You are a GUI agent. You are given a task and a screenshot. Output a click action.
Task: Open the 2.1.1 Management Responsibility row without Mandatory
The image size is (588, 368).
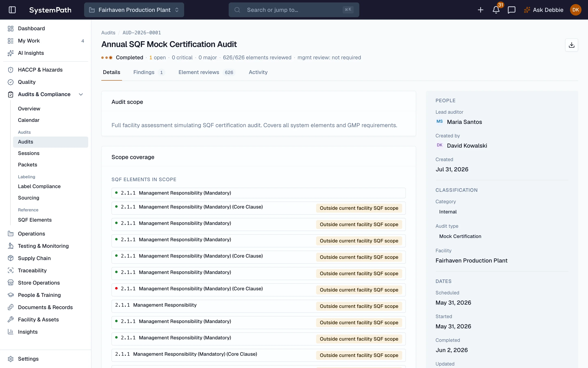click(258, 306)
